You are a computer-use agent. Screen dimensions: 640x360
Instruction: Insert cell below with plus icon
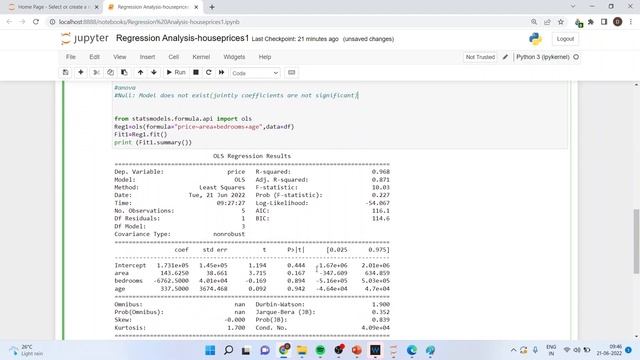point(81,73)
